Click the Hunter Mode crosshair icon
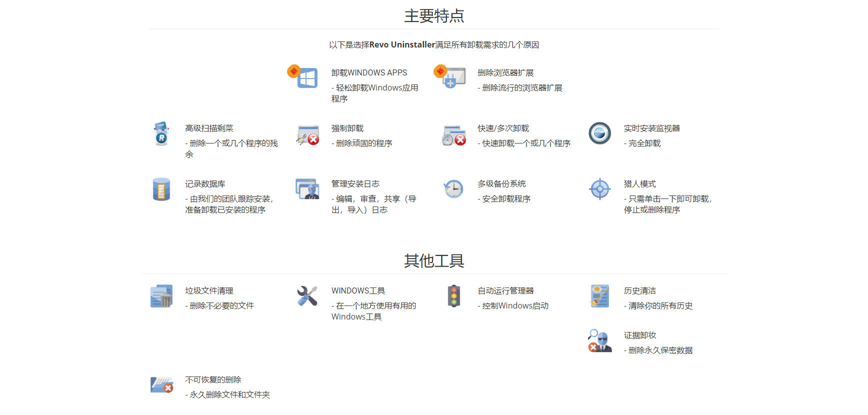This screenshot has width=868, height=415. [x=600, y=189]
